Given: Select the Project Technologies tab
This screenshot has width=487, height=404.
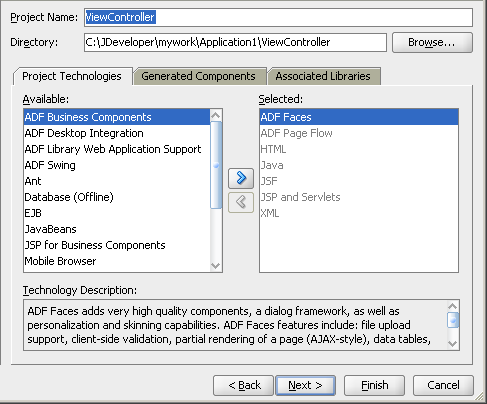Looking at the screenshot, I should tap(72, 76).
